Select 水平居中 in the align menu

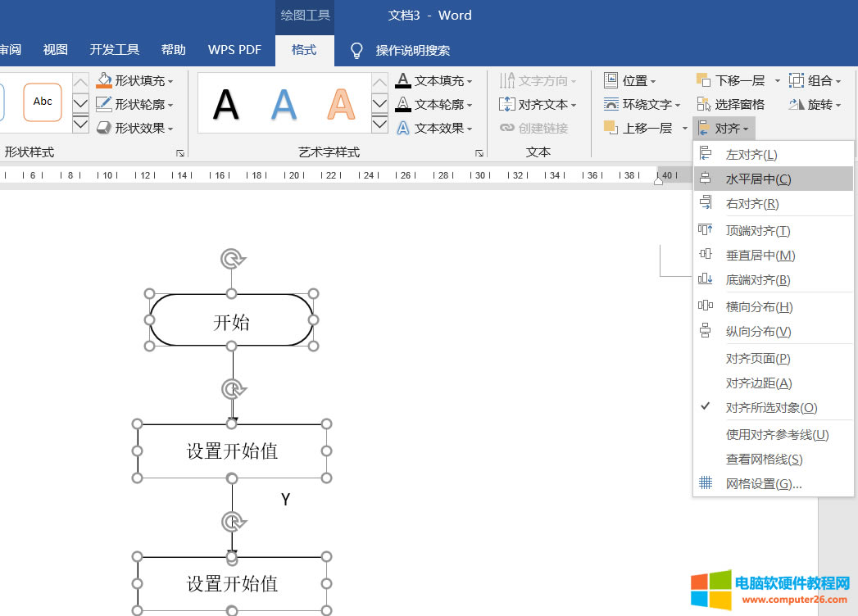[x=758, y=179]
